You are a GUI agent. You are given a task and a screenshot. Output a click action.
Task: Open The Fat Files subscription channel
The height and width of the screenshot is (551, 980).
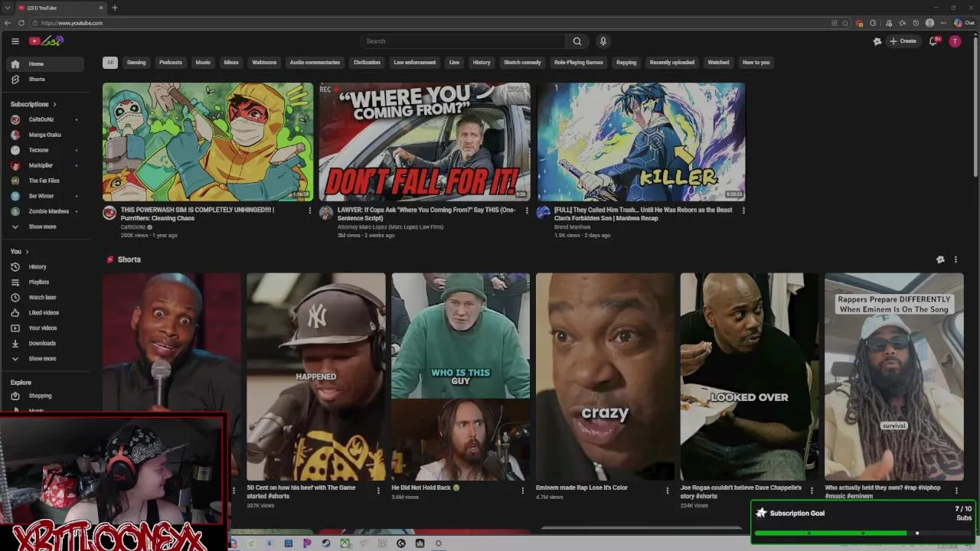45,181
